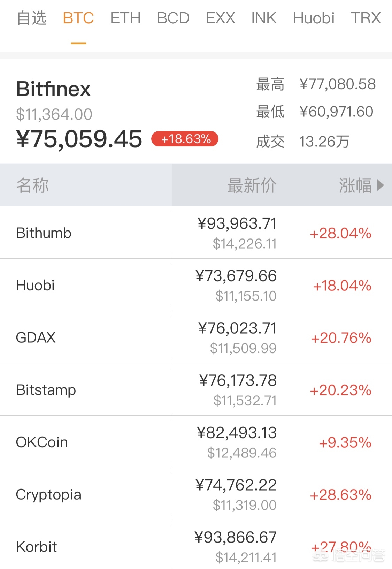Switch to the 自选 tab
Screen dimensions: 392x569
pyautogui.click(x=32, y=18)
